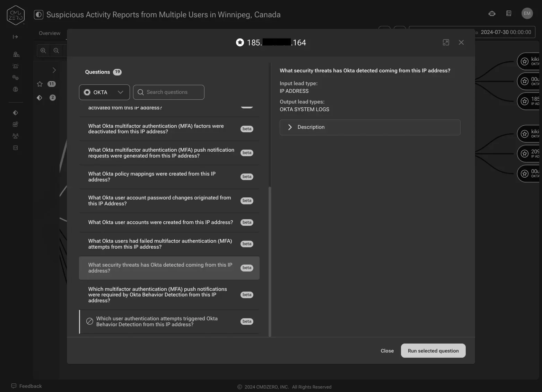
Task: Click the disabled circle-slash icon on last question
Action: 90,321
